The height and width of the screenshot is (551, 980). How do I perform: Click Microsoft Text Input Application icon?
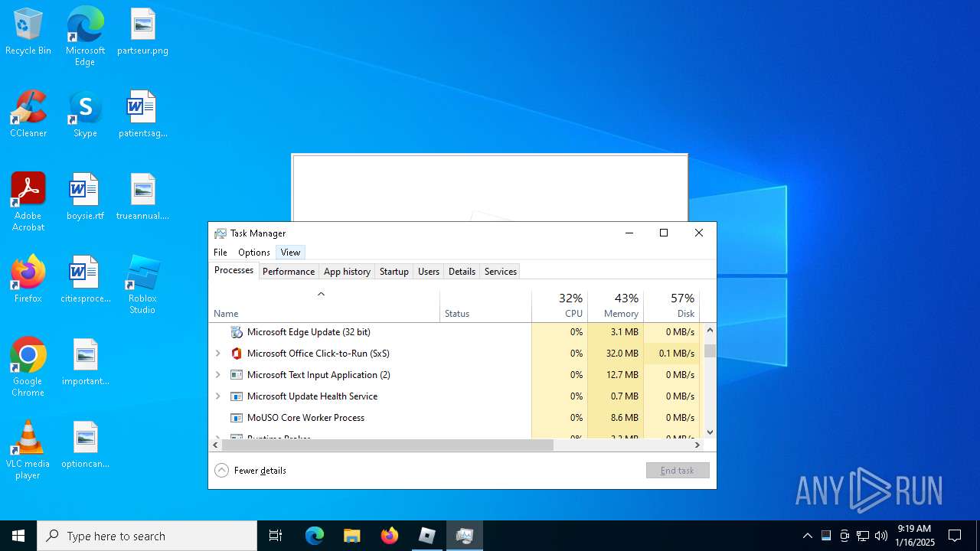click(237, 375)
